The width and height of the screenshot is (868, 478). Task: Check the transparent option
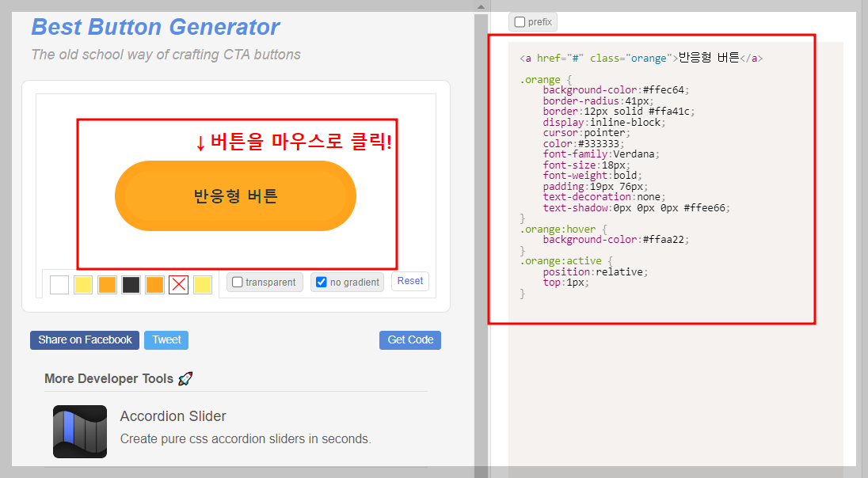pos(237,282)
